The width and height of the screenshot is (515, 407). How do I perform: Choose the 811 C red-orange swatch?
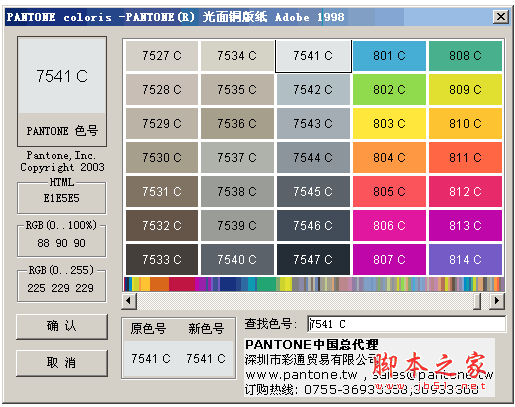[465, 158]
